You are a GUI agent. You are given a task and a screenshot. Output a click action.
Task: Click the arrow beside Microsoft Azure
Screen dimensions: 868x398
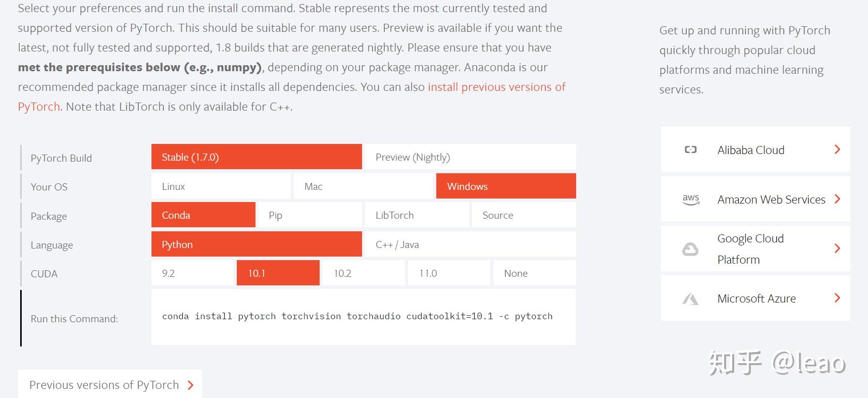click(x=837, y=298)
